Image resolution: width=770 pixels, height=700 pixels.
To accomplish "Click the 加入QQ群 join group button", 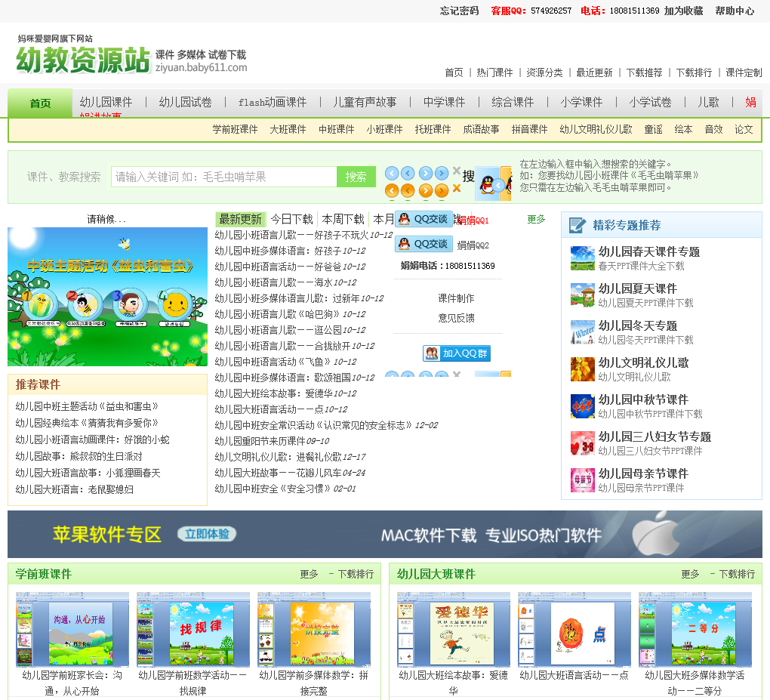I will tap(457, 353).
